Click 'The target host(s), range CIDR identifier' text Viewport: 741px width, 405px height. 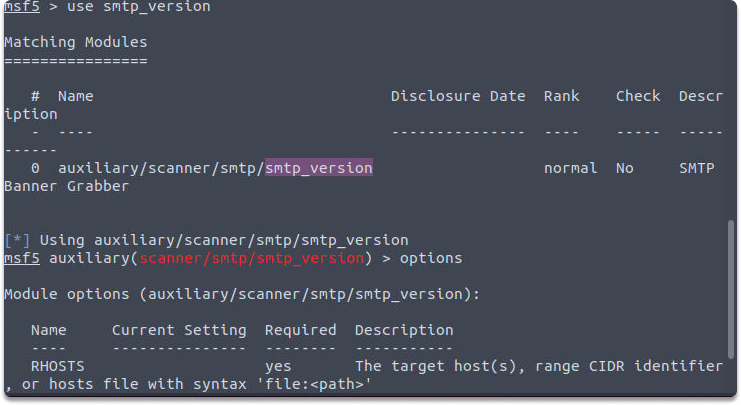539,366
